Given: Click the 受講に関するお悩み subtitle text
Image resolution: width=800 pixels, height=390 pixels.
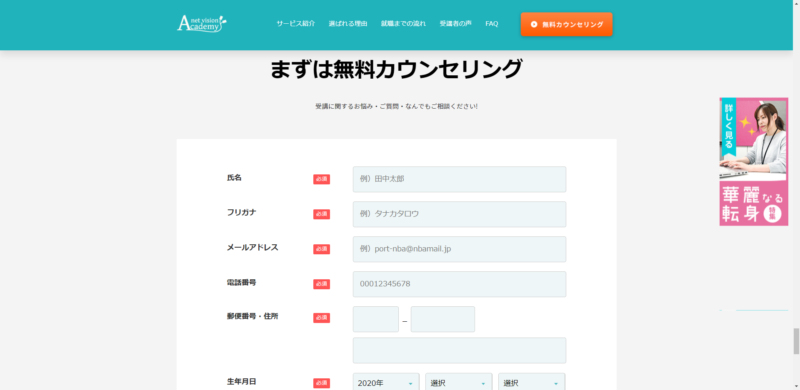Looking at the screenshot, I should point(396,107).
